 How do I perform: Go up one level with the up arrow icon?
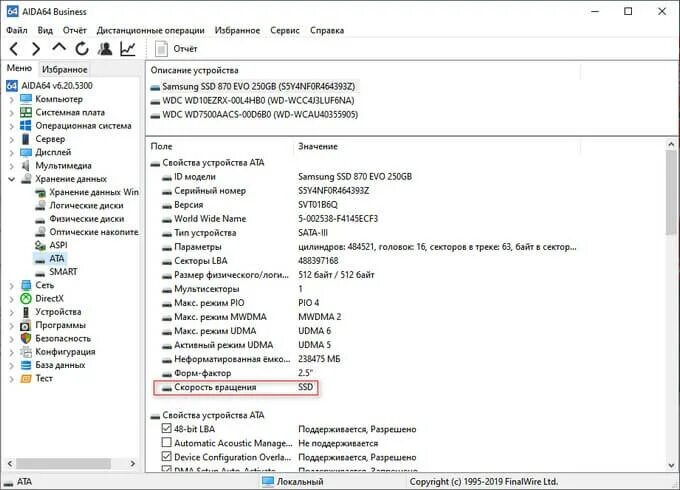pos(59,48)
